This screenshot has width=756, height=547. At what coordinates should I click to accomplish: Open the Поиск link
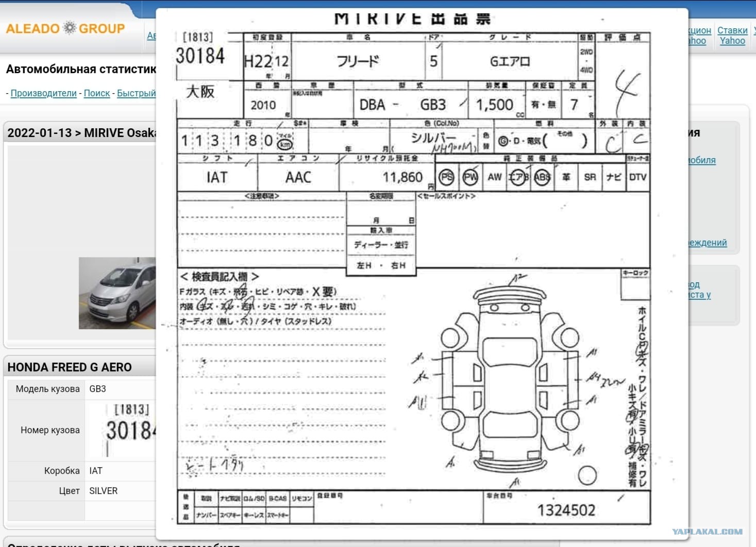coord(97,93)
